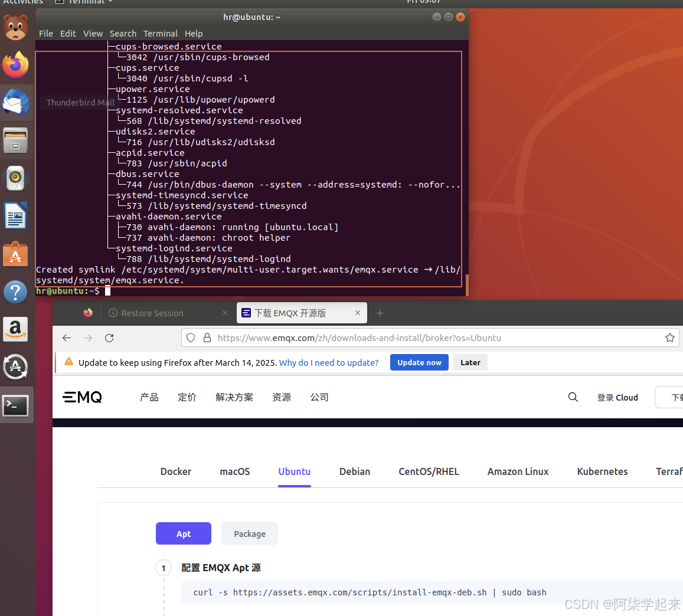Open the Terminal menu in menubar
The height and width of the screenshot is (616, 683).
(x=161, y=34)
